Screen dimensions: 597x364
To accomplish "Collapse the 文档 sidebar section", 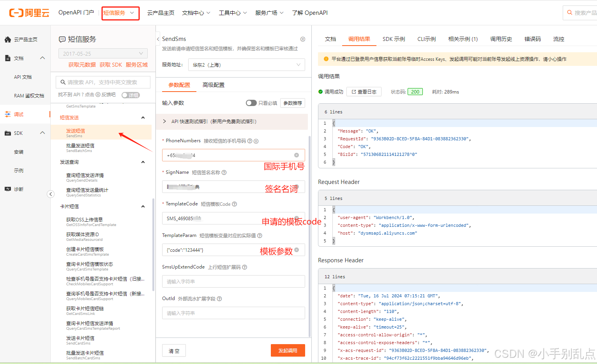I will tap(42, 58).
